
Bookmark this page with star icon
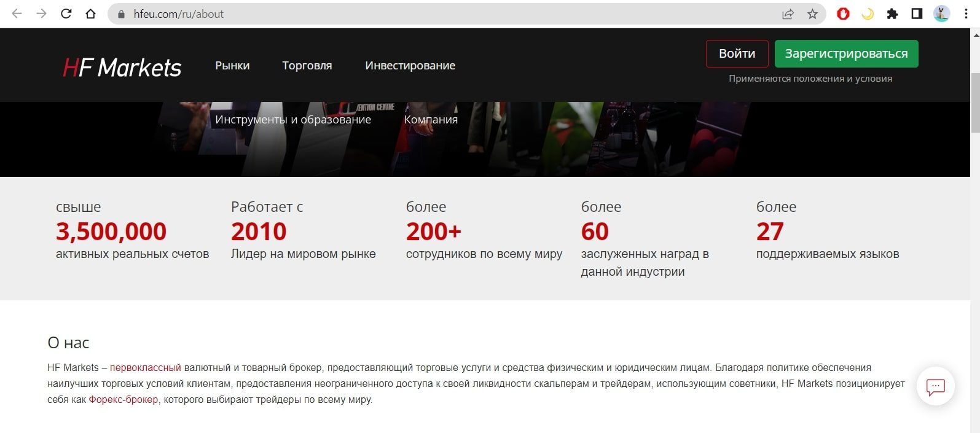click(x=812, y=14)
